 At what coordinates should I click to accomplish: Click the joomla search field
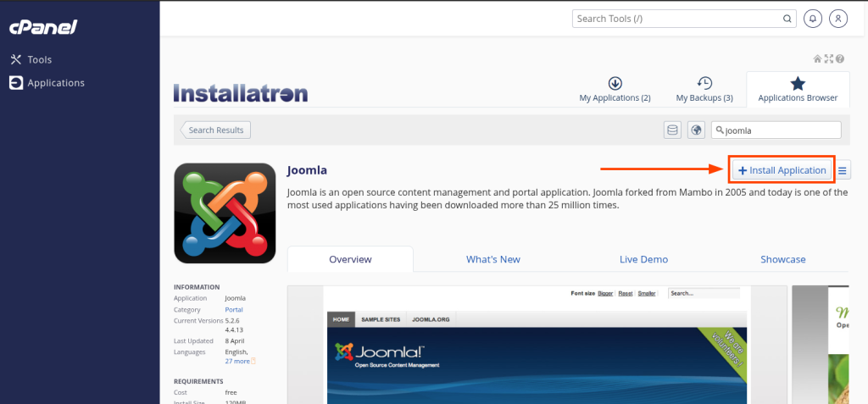coord(776,130)
